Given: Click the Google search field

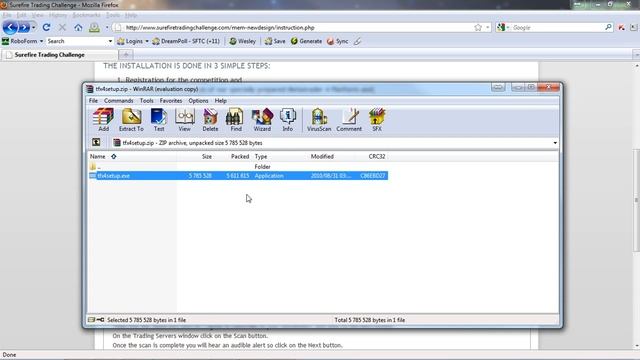Looking at the screenshot, I should [557, 27].
